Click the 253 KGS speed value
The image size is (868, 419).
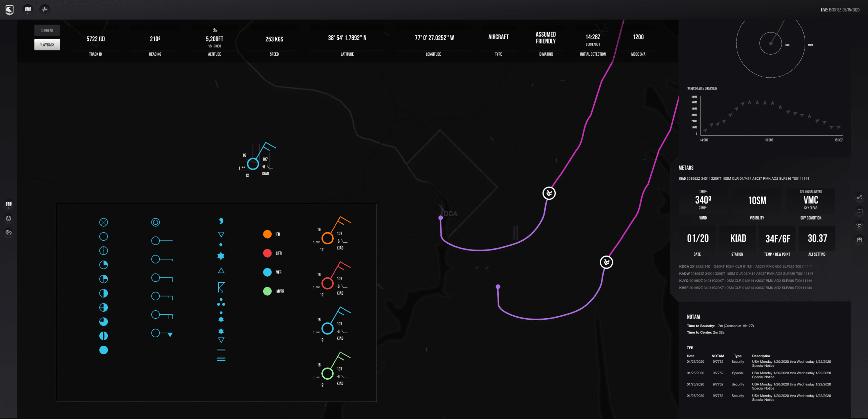pos(274,39)
